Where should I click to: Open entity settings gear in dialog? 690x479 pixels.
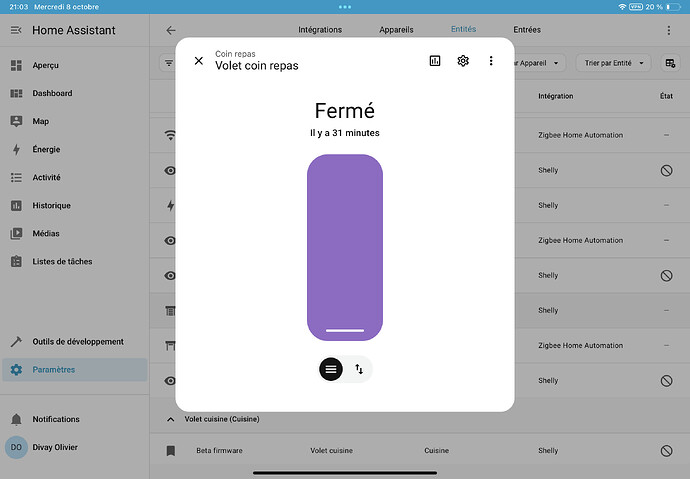click(x=463, y=61)
